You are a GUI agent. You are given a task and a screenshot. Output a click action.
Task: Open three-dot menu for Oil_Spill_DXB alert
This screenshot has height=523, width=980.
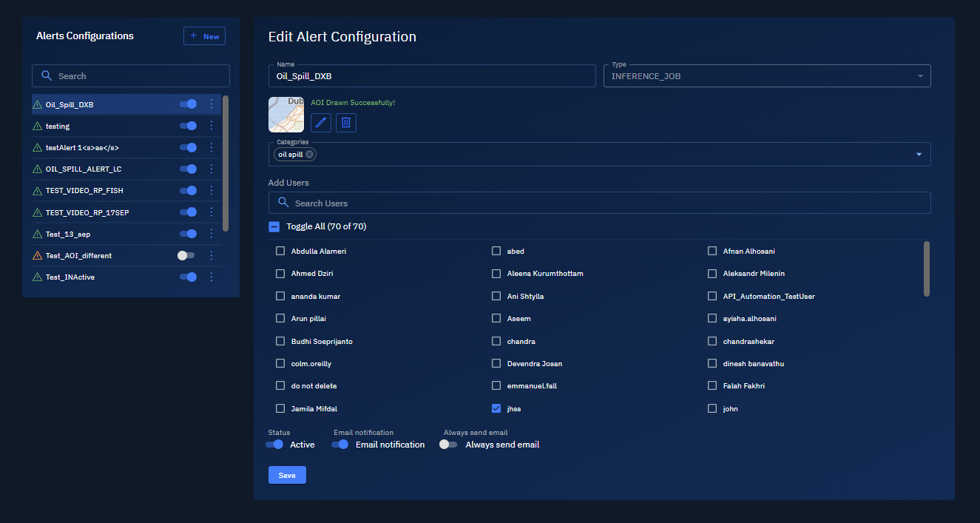pos(212,104)
